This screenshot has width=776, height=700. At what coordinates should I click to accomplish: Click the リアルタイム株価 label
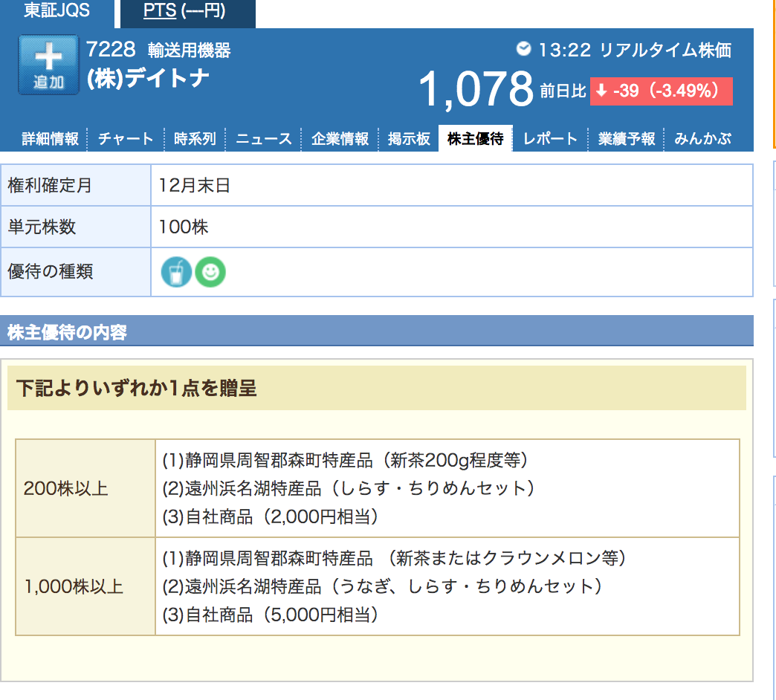(665, 50)
